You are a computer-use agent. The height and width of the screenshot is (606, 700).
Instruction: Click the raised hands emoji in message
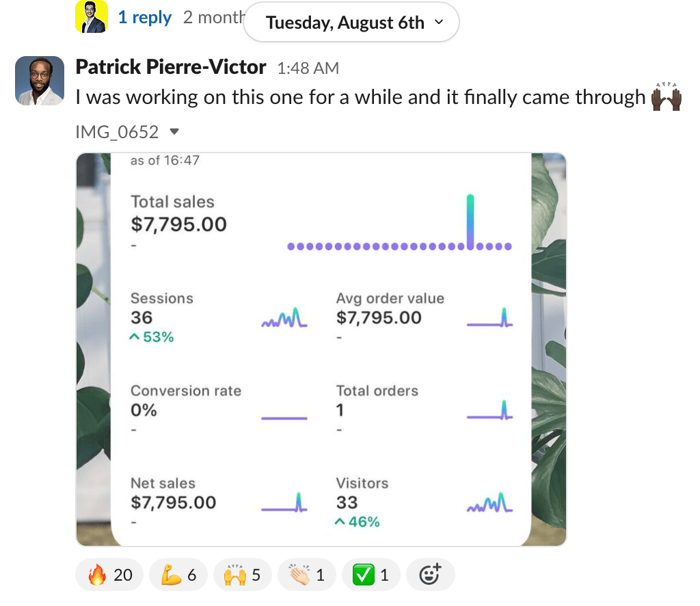click(667, 97)
